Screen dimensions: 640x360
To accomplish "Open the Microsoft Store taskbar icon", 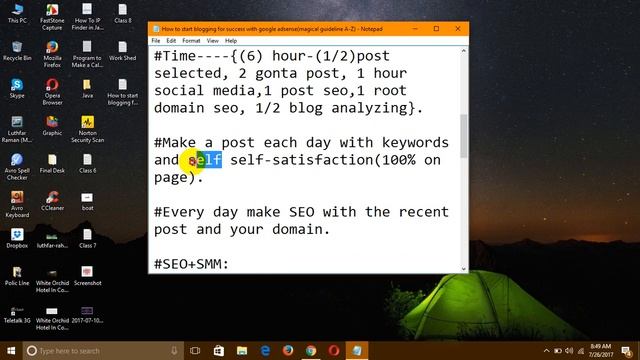I will coord(219,351).
